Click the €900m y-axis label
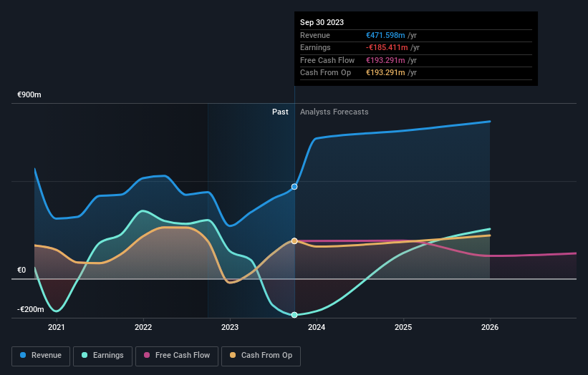This screenshot has height=375, width=588. [x=29, y=94]
